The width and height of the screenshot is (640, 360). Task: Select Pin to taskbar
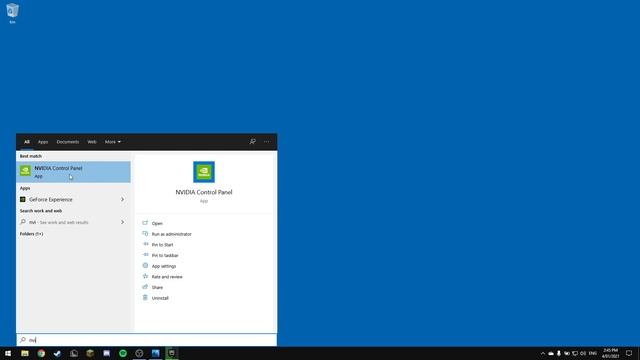pos(165,255)
